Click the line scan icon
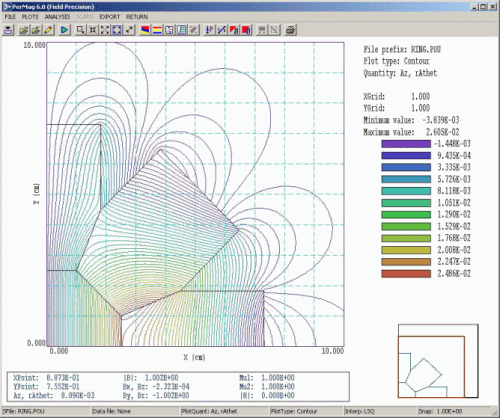 [222, 30]
